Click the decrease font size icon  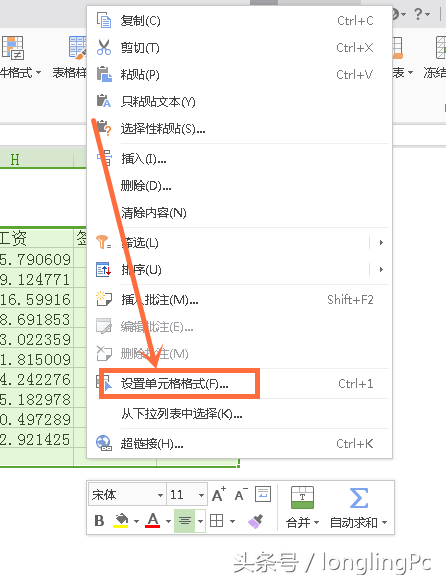tap(241, 495)
